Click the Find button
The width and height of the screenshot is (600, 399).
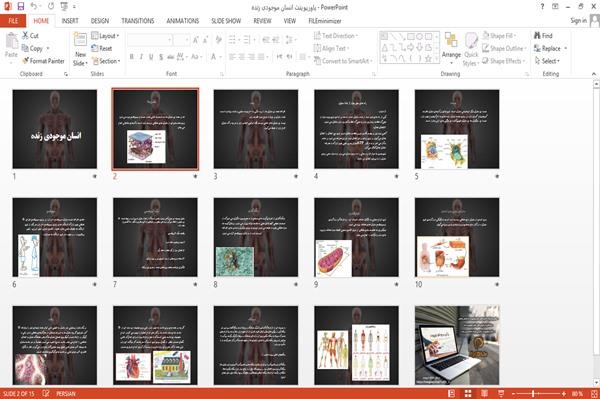tap(543, 36)
